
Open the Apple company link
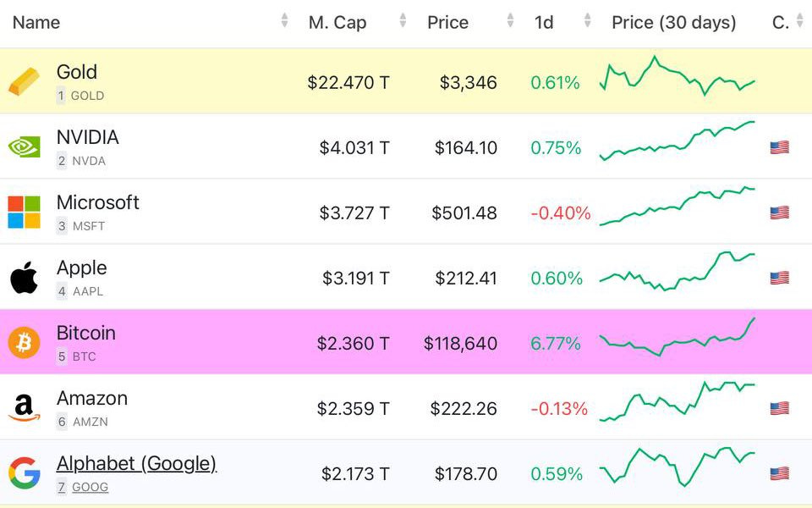[x=82, y=268]
